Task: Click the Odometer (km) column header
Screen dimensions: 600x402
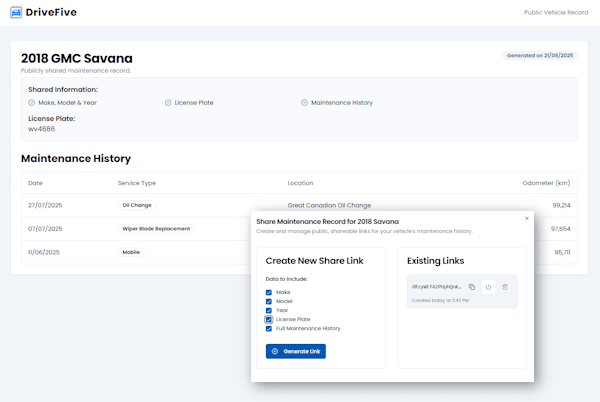Action: point(546,183)
